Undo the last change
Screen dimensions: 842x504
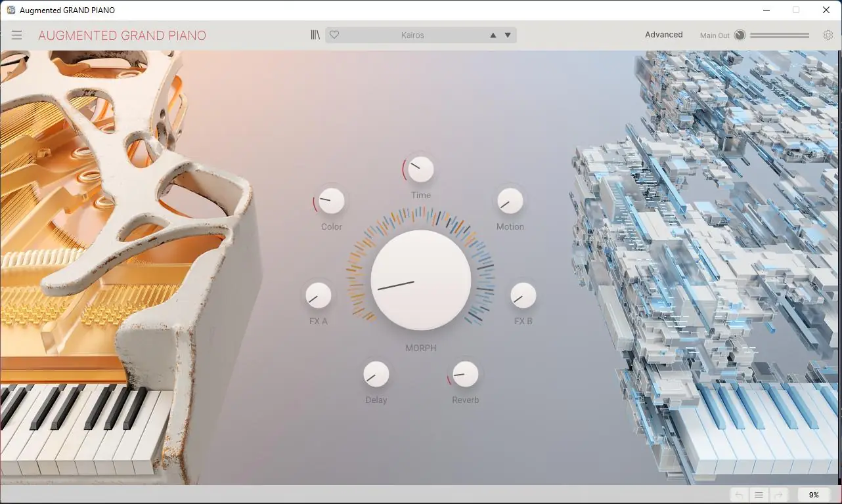point(739,495)
